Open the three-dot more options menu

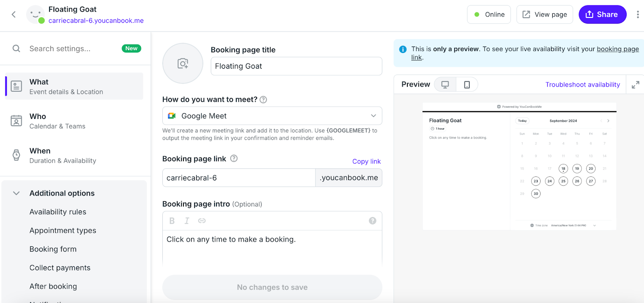click(x=638, y=14)
